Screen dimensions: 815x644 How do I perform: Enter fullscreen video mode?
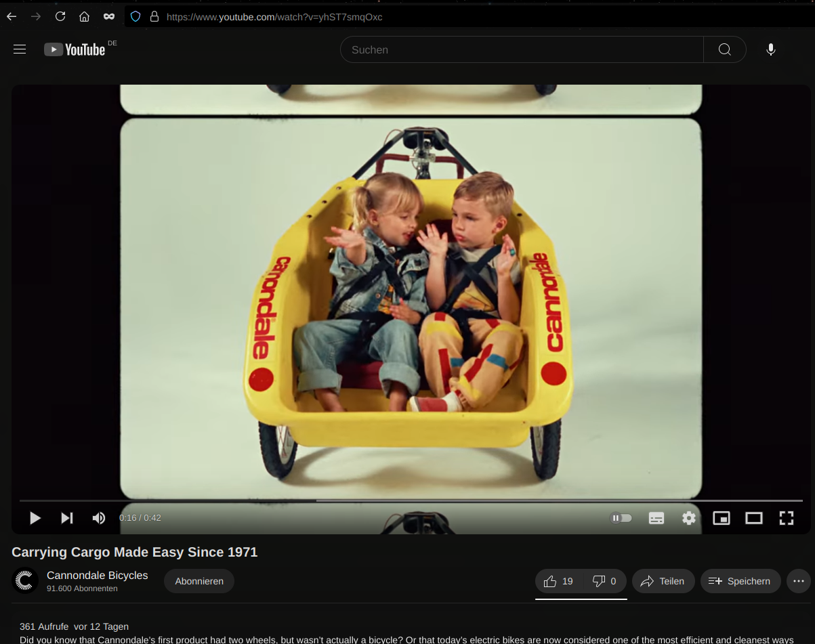point(786,518)
